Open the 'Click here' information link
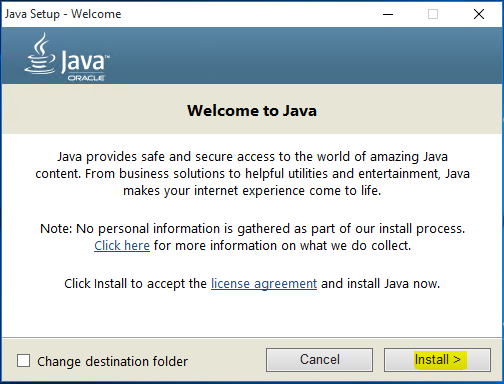 pyautogui.click(x=122, y=246)
